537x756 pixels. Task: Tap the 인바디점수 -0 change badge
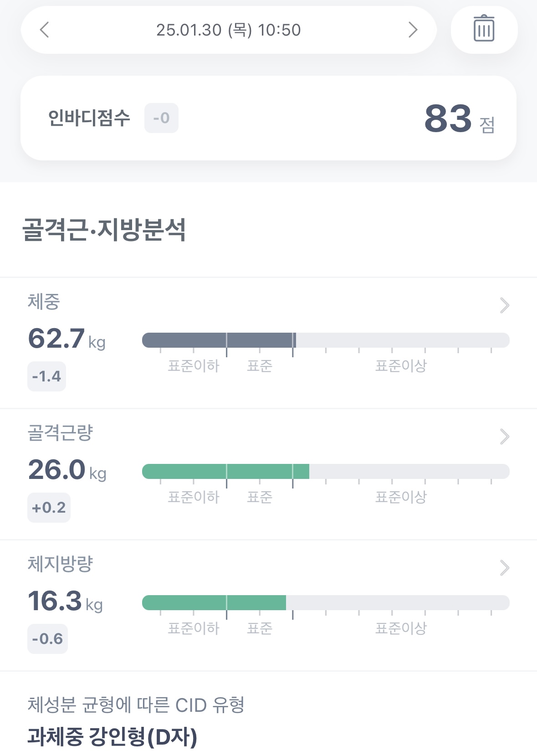161,118
